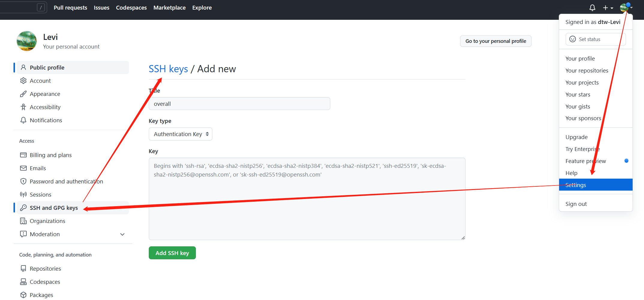
Task: Open Billing and plans page
Action: (x=73, y=155)
